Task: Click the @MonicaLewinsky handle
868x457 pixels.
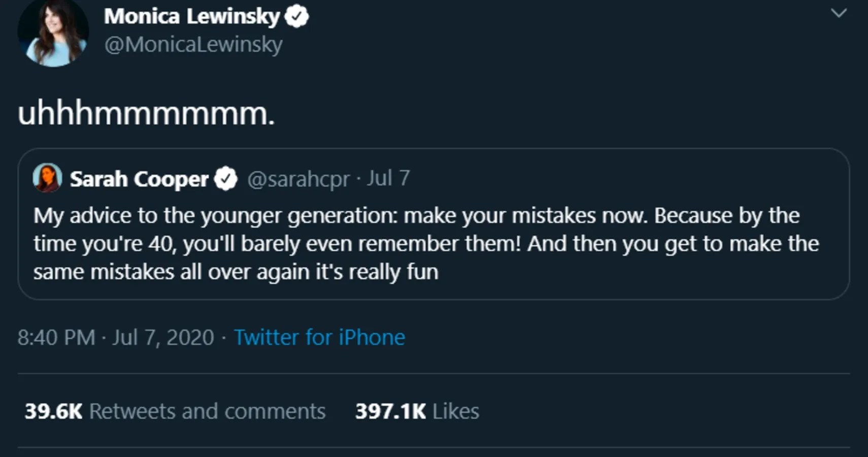Action: click(194, 45)
